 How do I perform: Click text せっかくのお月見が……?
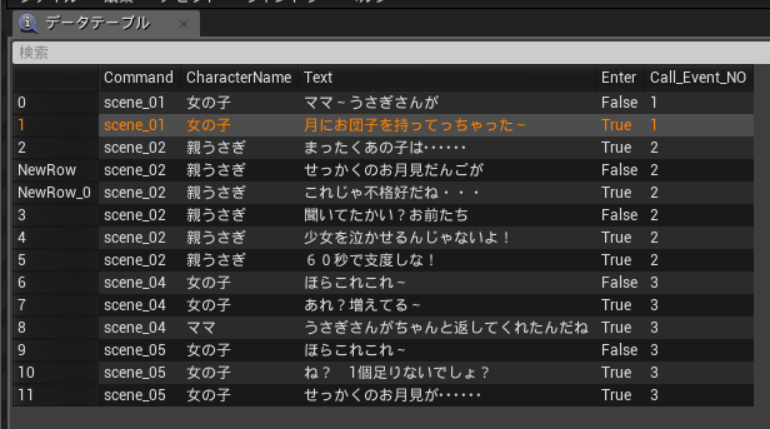(x=392, y=395)
